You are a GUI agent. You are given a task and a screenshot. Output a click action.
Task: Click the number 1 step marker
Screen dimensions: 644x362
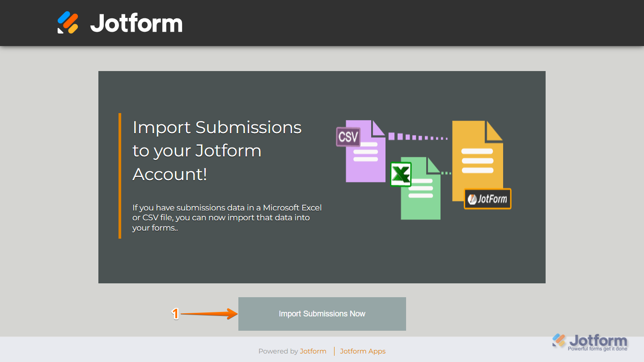pos(175,314)
